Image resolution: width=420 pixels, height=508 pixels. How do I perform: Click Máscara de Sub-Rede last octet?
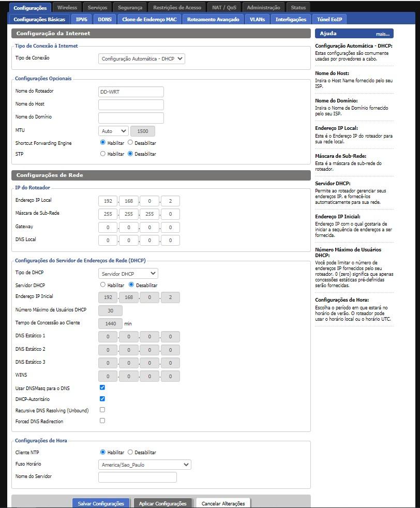coord(170,214)
